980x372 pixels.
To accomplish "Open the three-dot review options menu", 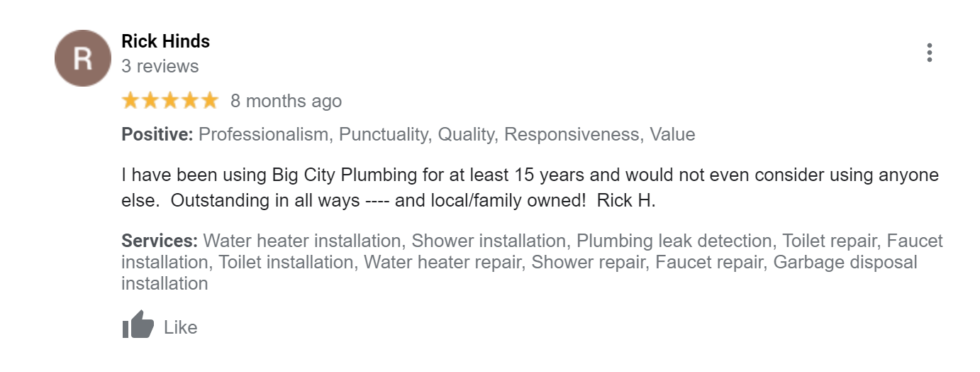I will 929,53.
